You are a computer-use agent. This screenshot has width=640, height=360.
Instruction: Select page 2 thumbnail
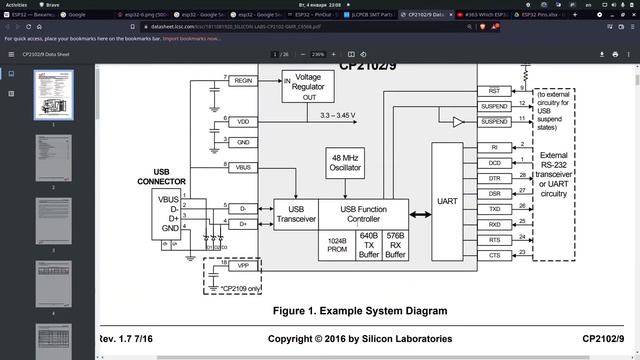(x=53, y=158)
